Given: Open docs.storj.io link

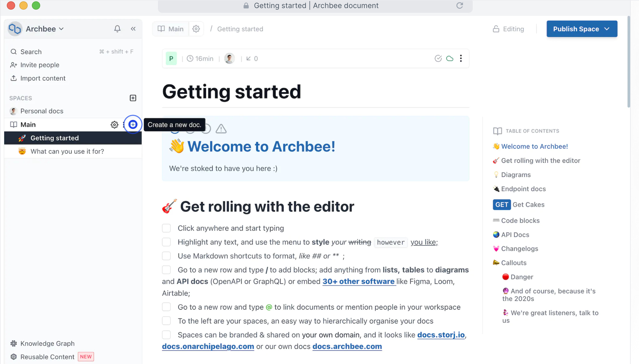Looking at the screenshot, I should (x=441, y=335).
